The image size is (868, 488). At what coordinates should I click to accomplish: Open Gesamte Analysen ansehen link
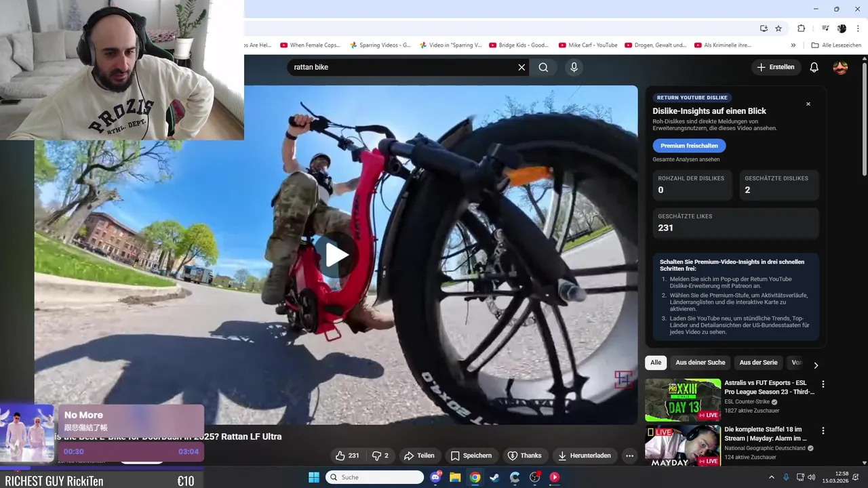tap(686, 159)
